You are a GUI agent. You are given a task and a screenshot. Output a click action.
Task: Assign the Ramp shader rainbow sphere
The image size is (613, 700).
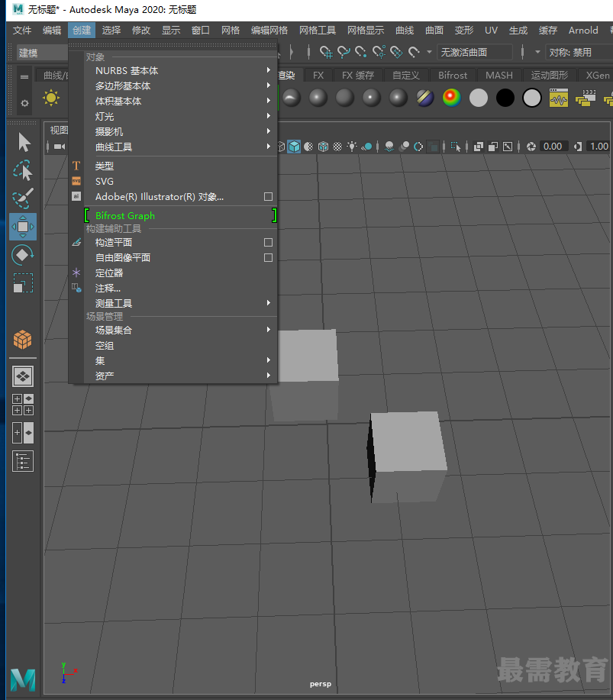coord(451,98)
